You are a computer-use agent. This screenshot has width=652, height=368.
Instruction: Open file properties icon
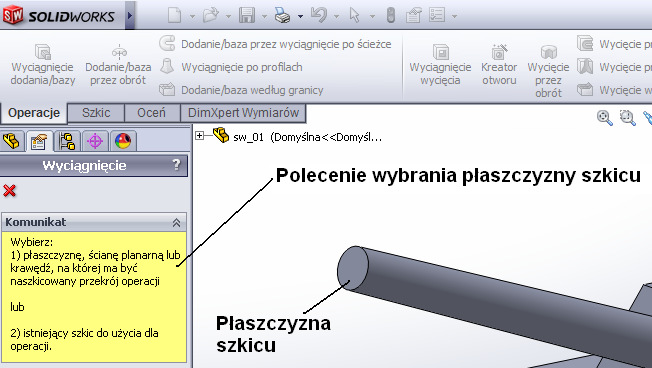click(414, 16)
